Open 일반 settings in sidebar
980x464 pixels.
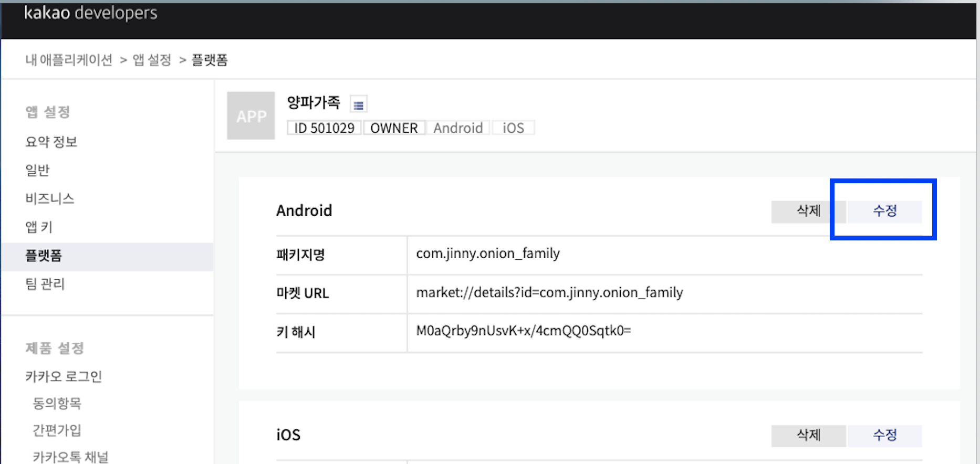point(37,170)
